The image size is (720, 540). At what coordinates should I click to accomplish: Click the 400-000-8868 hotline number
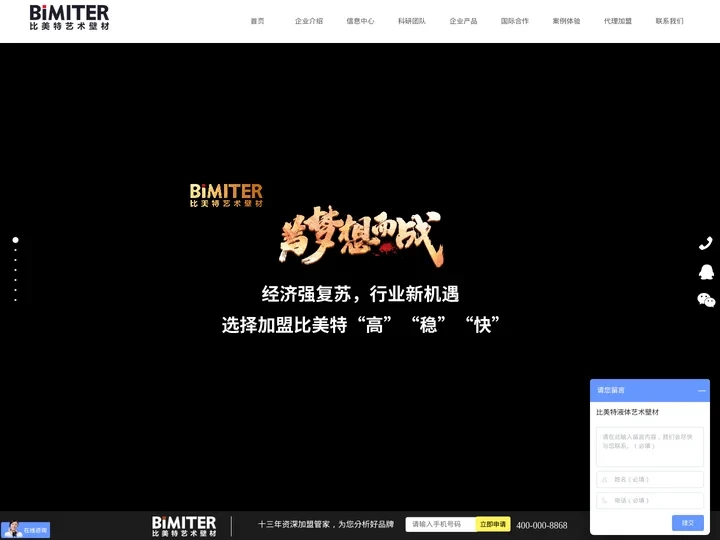pos(542,525)
